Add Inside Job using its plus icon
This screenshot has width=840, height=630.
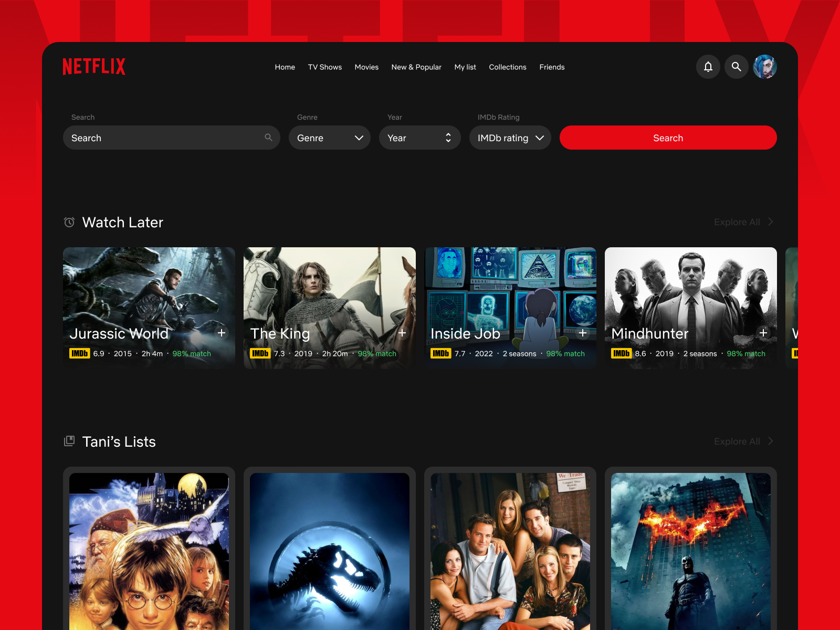pos(583,333)
